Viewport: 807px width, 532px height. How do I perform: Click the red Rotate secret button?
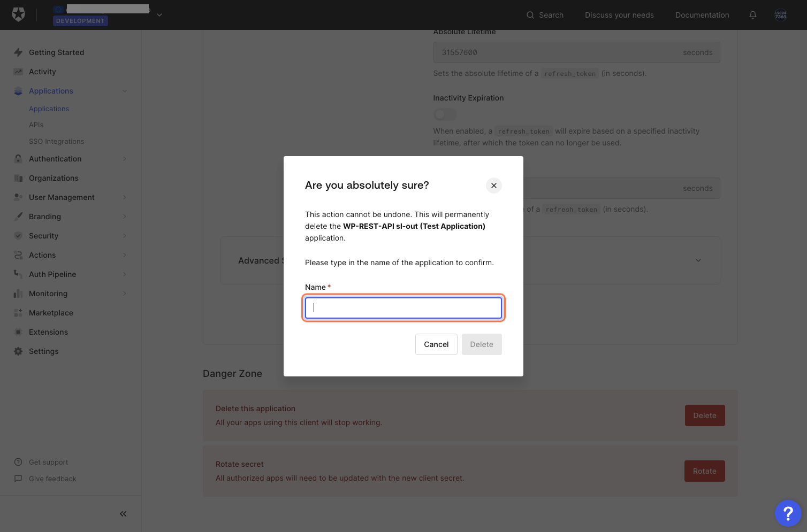tap(705, 471)
